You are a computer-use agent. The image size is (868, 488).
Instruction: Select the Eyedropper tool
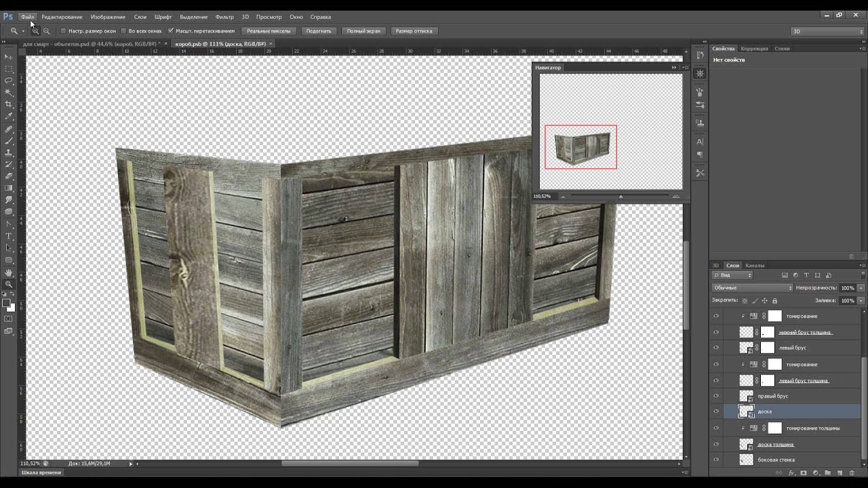(9, 117)
